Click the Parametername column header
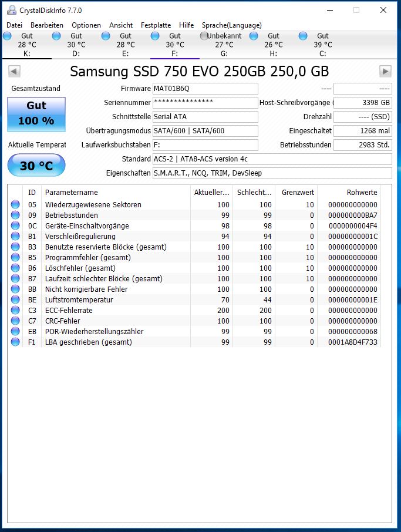 coord(116,192)
